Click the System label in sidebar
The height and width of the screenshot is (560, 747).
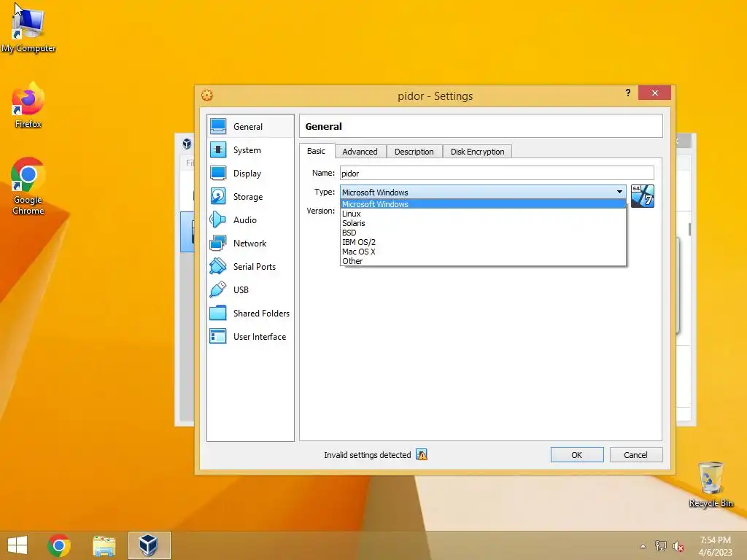click(x=247, y=150)
